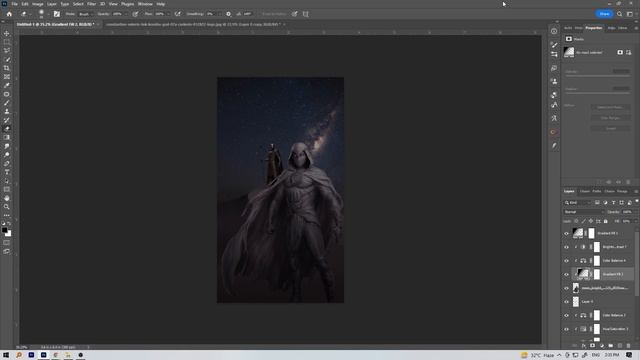Toggle visibility of selected Gradient Fill 2 layer
Screen dimensions: 640x360
566,274
